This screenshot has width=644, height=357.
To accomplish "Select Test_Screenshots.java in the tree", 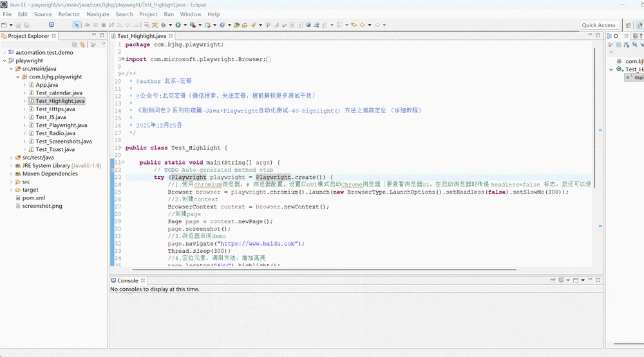I will (x=64, y=141).
